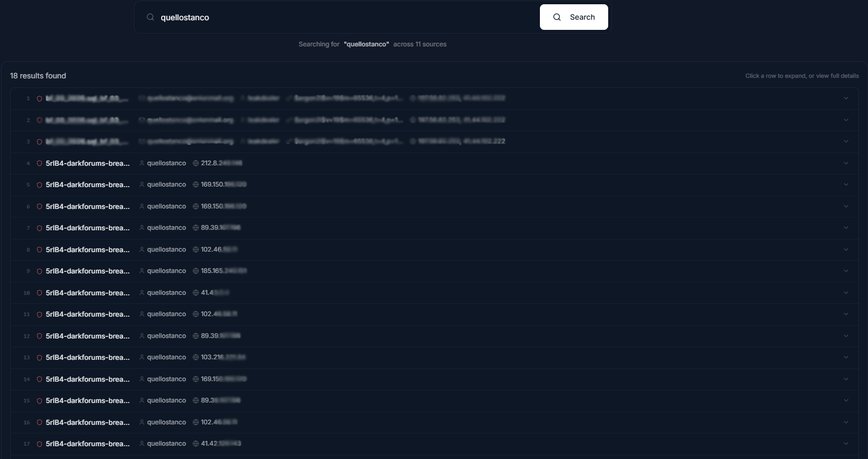Viewport: 868px width, 459px height.
Task: Click the shield icon on row 8
Action: pyautogui.click(x=39, y=249)
